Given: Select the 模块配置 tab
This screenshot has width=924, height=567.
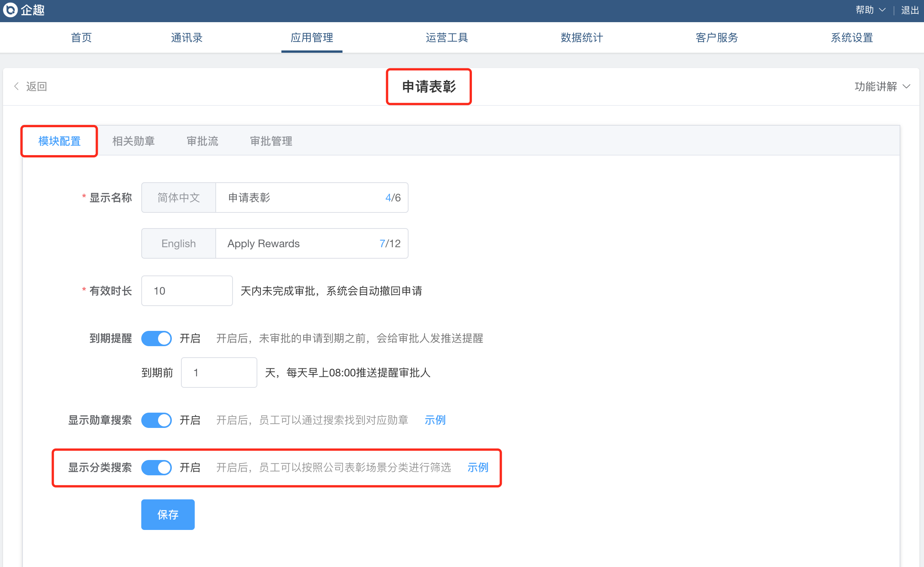Looking at the screenshot, I should [x=60, y=141].
